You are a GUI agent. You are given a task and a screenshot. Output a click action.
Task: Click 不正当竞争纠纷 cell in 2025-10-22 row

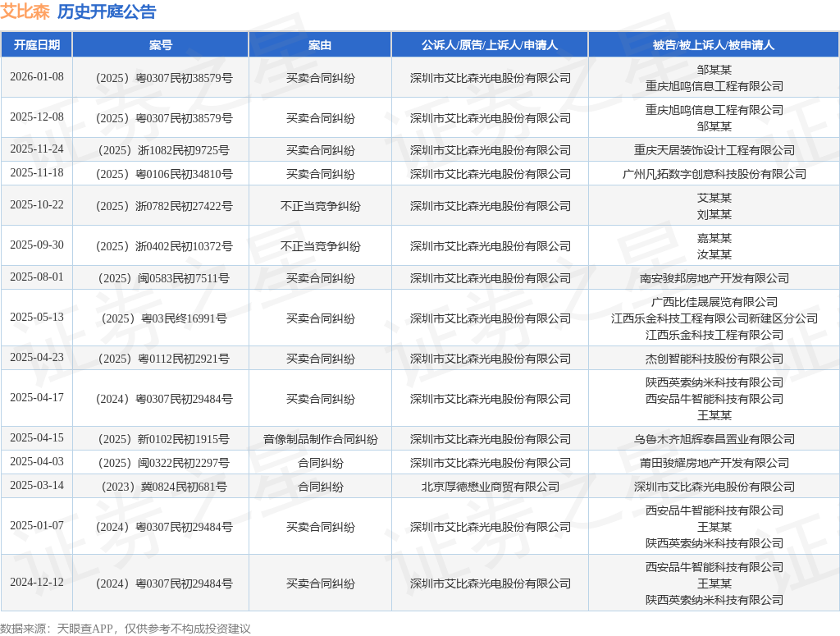[321, 206]
